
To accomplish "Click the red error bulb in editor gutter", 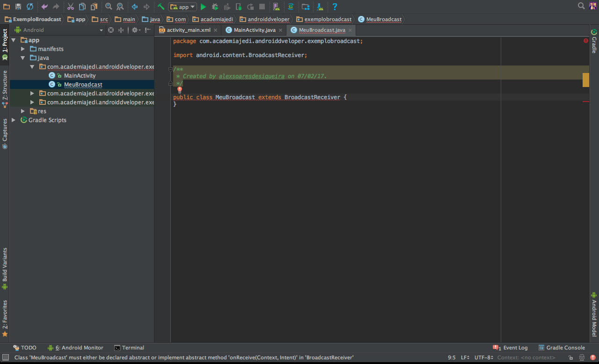I will click(x=179, y=90).
